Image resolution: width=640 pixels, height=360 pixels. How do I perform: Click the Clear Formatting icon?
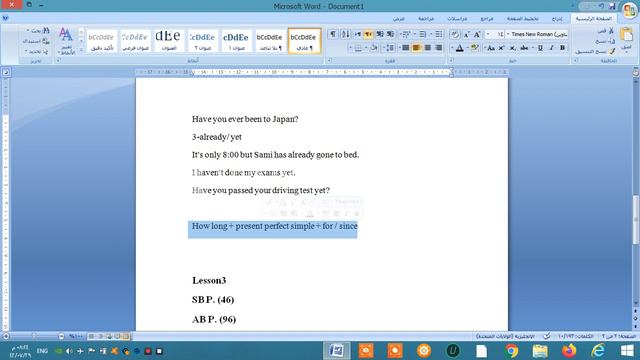pyautogui.click(x=455, y=34)
